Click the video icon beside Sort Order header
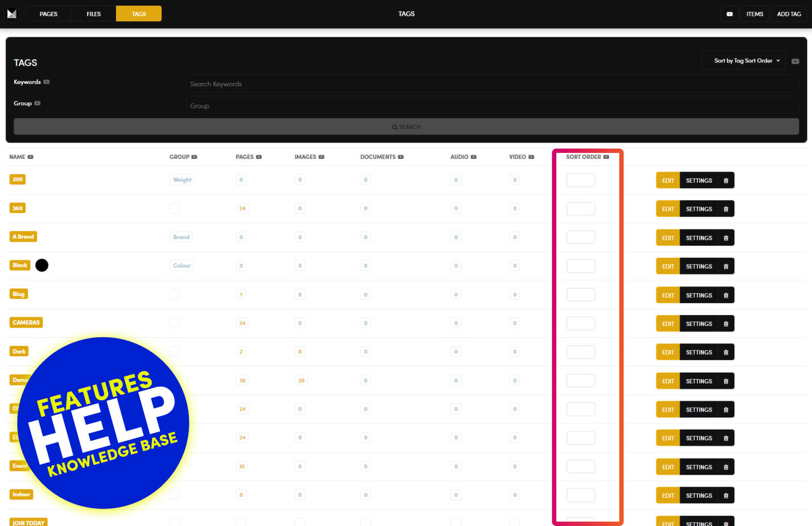This screenshot has height=526, width=812. 606,157
